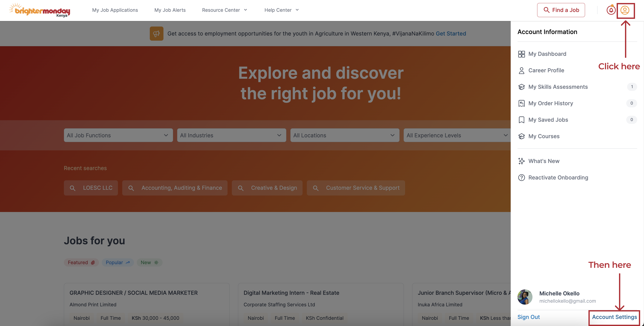Click the What's New sparkle icon
The height and width of the screenshot is (326, 644).
point(521,161)
